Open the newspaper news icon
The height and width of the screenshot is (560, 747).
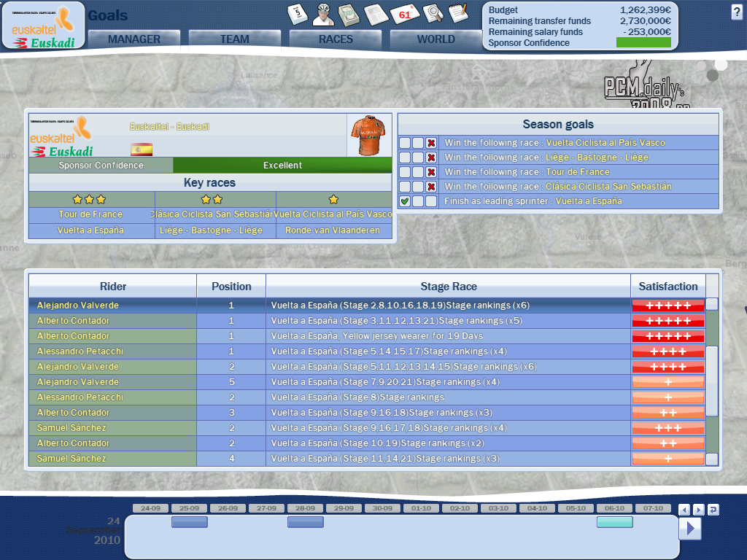(375, 14)
